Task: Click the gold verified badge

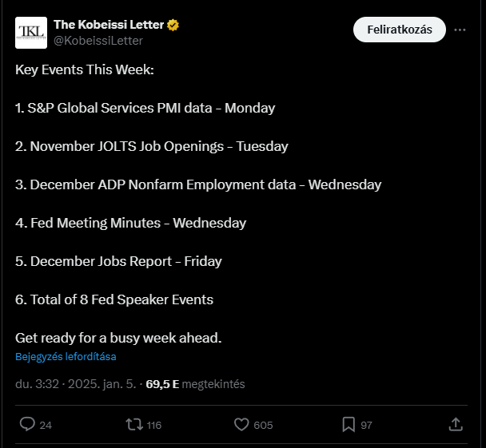Action: coord(173,25)
